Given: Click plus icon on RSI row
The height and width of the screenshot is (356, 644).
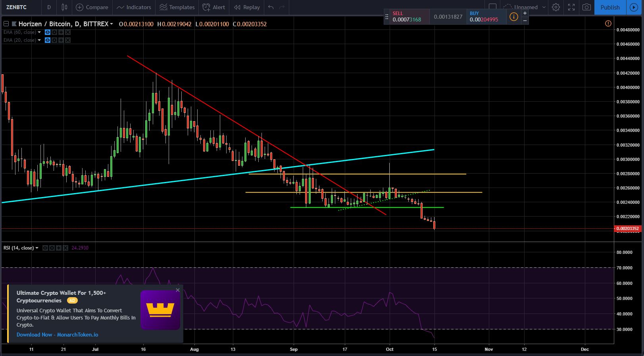Looking at the screenshot, I should point(59,248).
